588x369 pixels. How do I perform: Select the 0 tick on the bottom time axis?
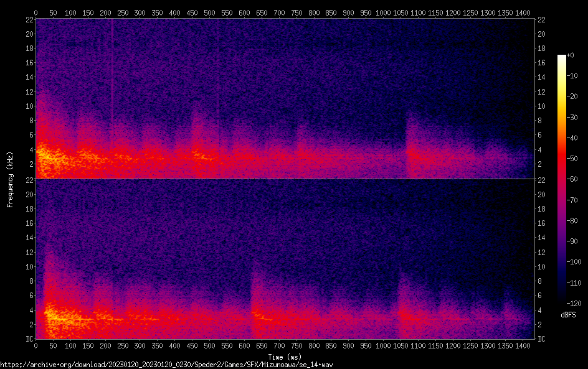36,346
